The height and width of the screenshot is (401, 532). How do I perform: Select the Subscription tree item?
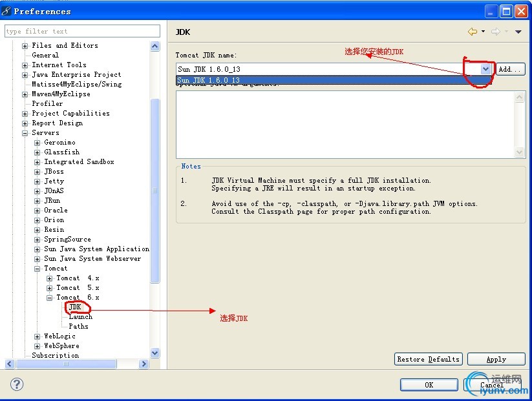point(56,355)
